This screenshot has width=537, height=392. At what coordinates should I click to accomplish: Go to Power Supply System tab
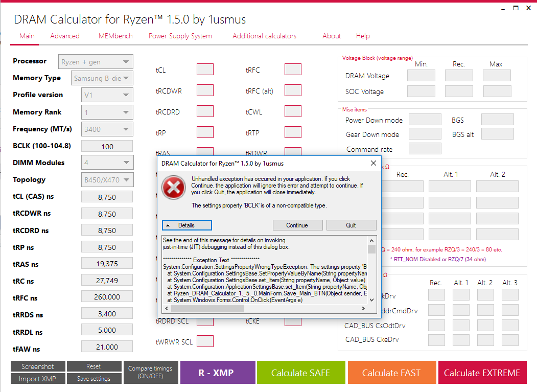tap(180, 36)
